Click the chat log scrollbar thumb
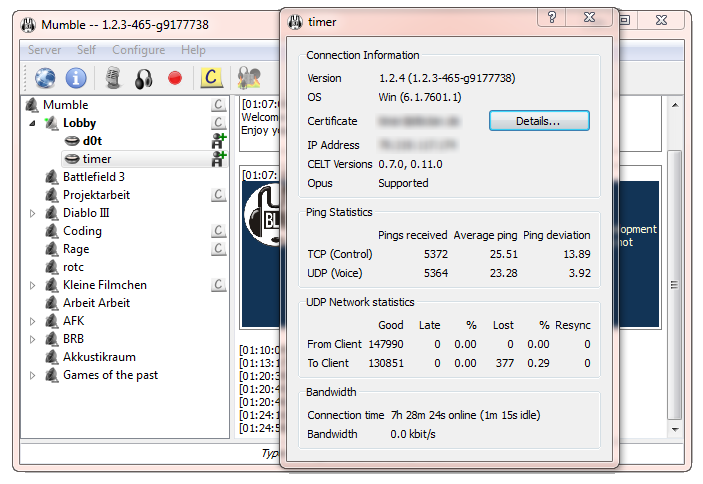 click(x=674, y=285)
